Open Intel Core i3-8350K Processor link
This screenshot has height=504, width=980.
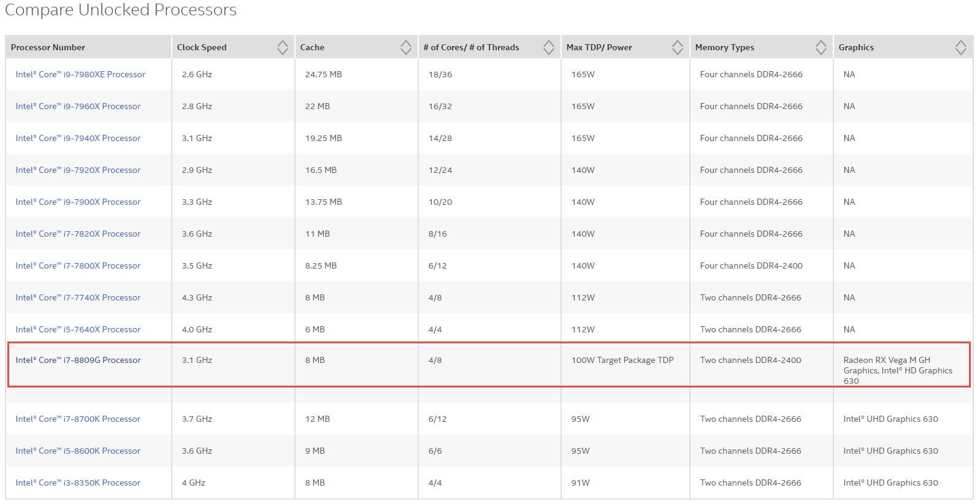point(78,483)
